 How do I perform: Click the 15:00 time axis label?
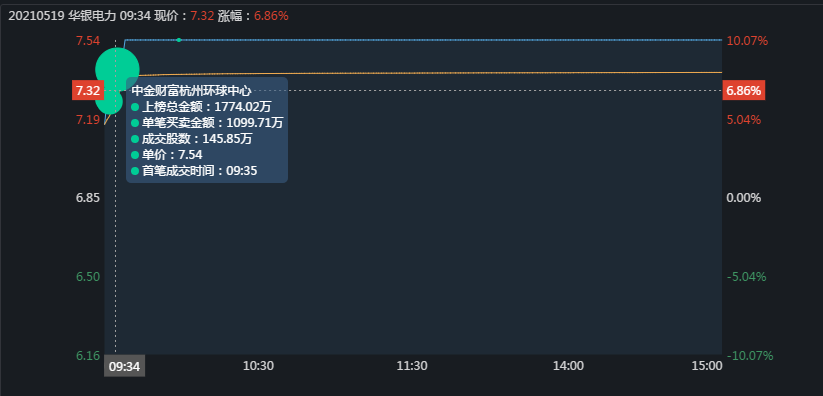click(x=706, y=366)
